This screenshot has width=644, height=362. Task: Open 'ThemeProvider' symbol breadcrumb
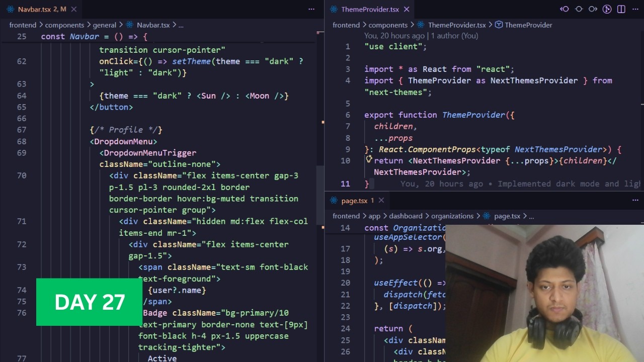pos(528,25)
